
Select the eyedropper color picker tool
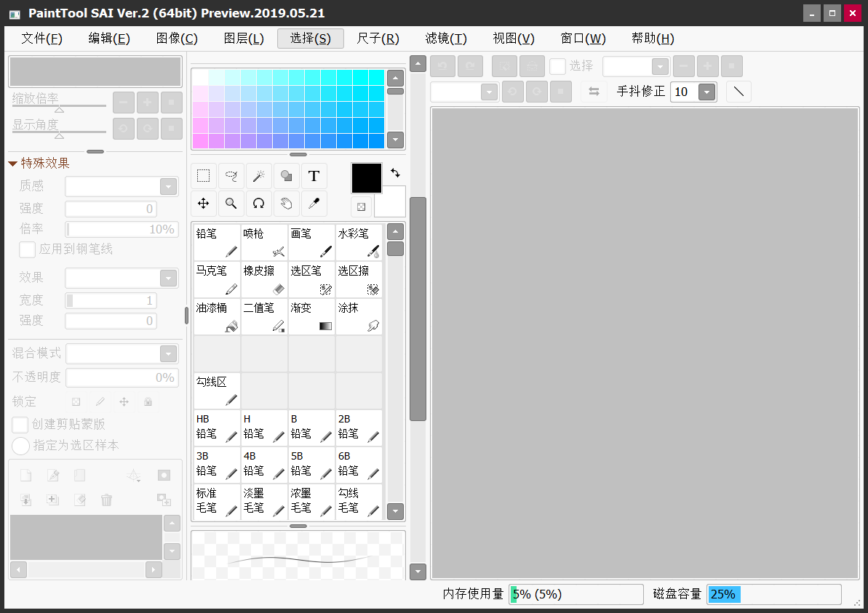pyautogui.click(x=314, y=204)
